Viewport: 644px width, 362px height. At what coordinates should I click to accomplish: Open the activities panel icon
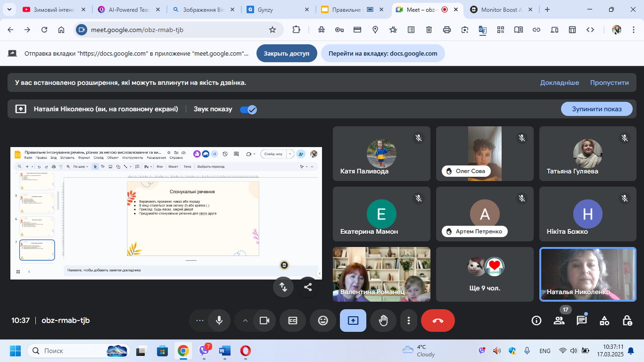point(604,321)
